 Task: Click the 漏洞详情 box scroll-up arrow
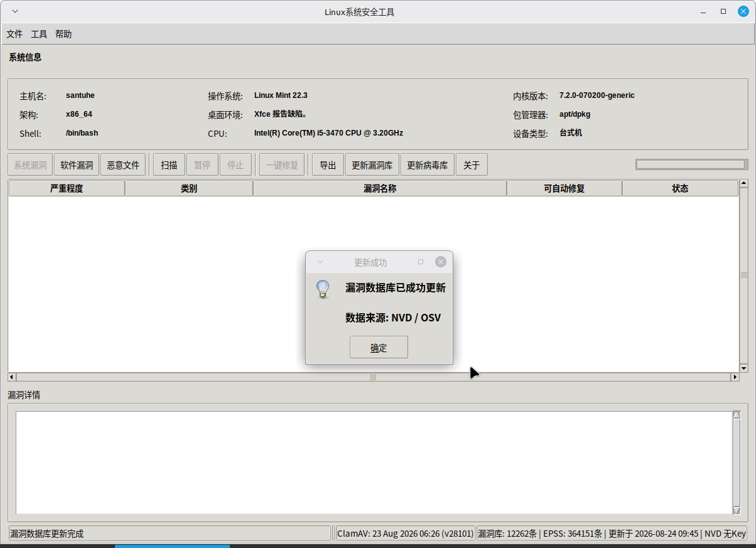737,415
